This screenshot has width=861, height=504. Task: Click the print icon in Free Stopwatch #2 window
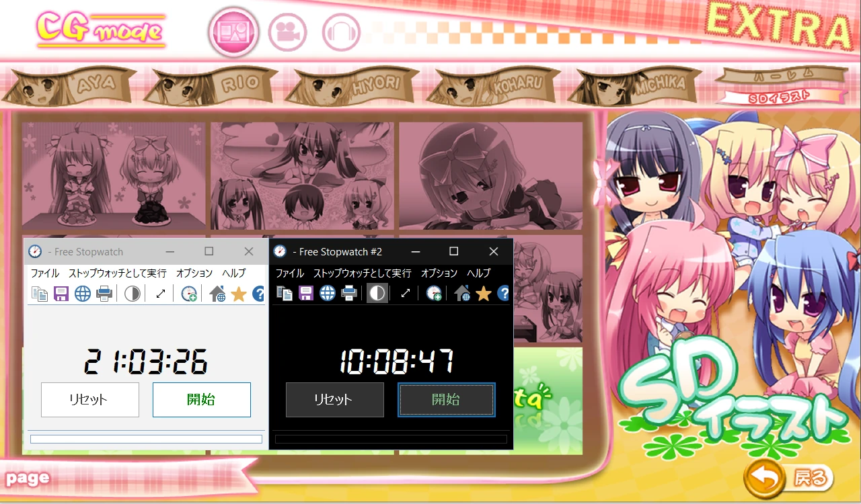click(349, 293)
